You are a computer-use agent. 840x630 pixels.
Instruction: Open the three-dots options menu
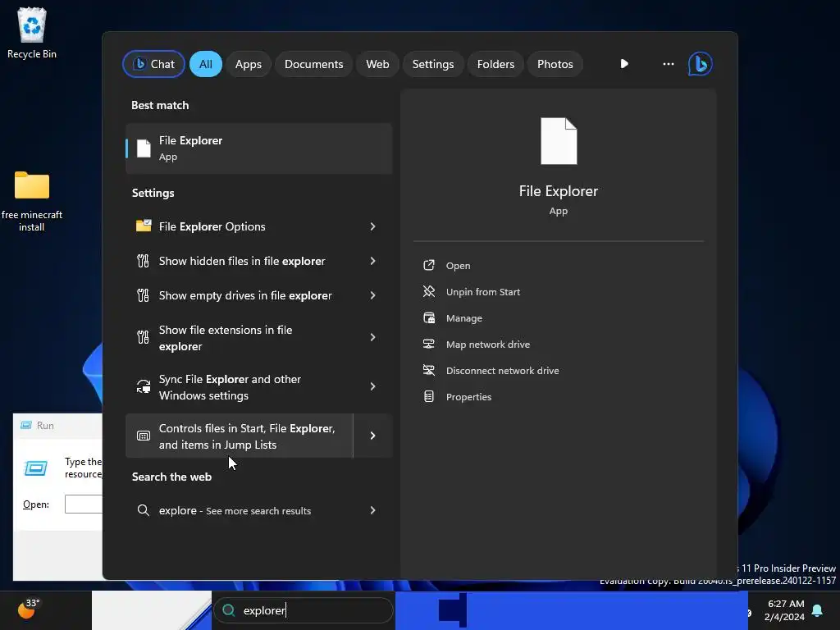[x=668, y=64]
